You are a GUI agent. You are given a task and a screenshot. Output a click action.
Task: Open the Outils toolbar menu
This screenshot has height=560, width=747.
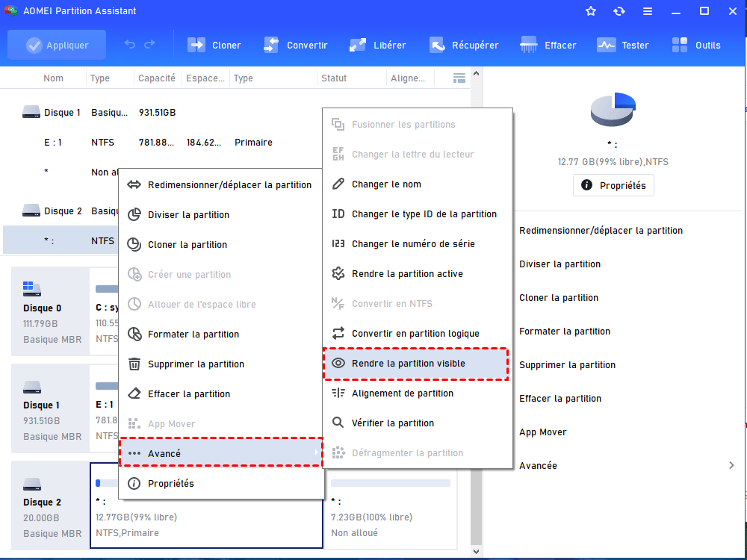696,46
